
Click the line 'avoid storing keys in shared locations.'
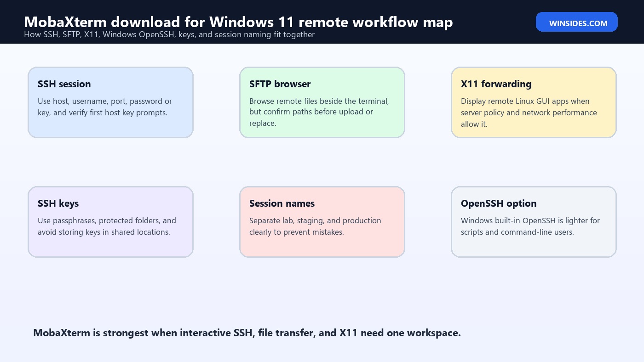pyautogui.click(x=104, y=232)
